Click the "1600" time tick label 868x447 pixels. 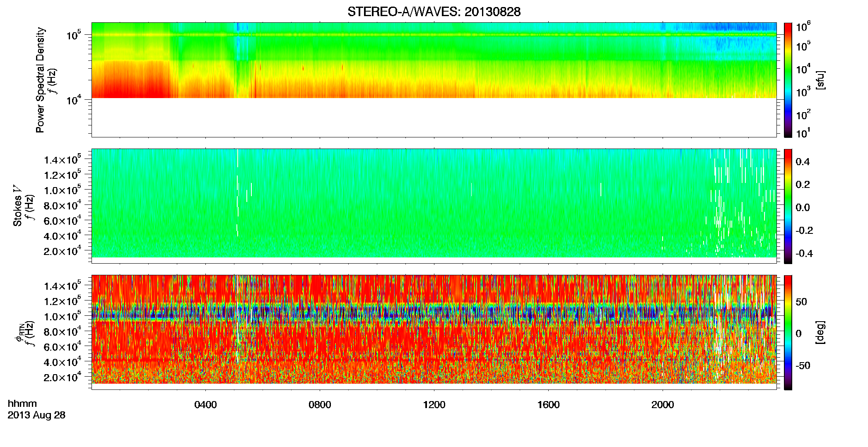[548, 405]
